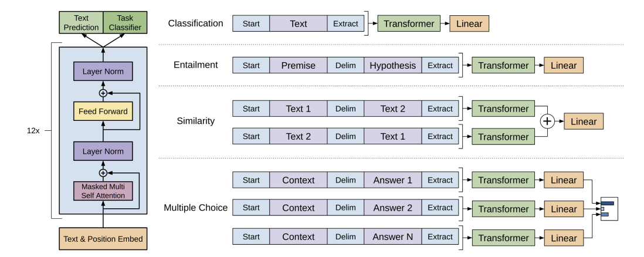This screenshot has height=257, width=644.
Task: Click the Answer N segment
Action: [392, 237]
